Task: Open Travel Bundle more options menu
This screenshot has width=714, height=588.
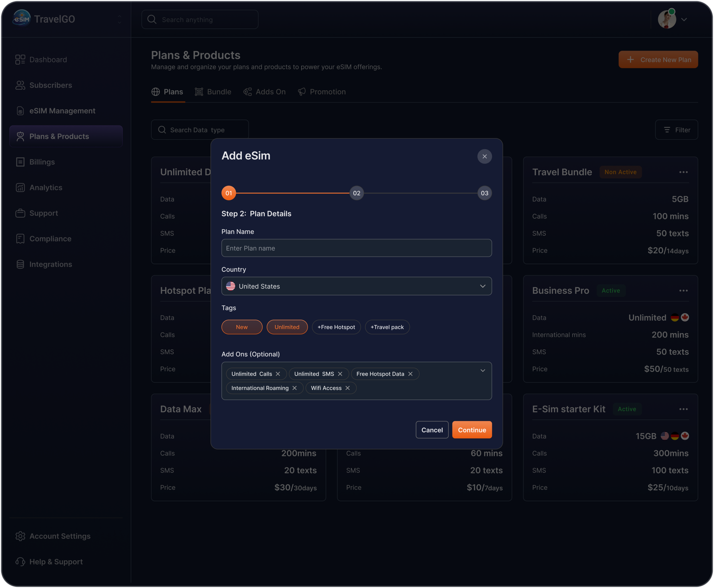Action: pyautogui.click(x=683, y=172)
